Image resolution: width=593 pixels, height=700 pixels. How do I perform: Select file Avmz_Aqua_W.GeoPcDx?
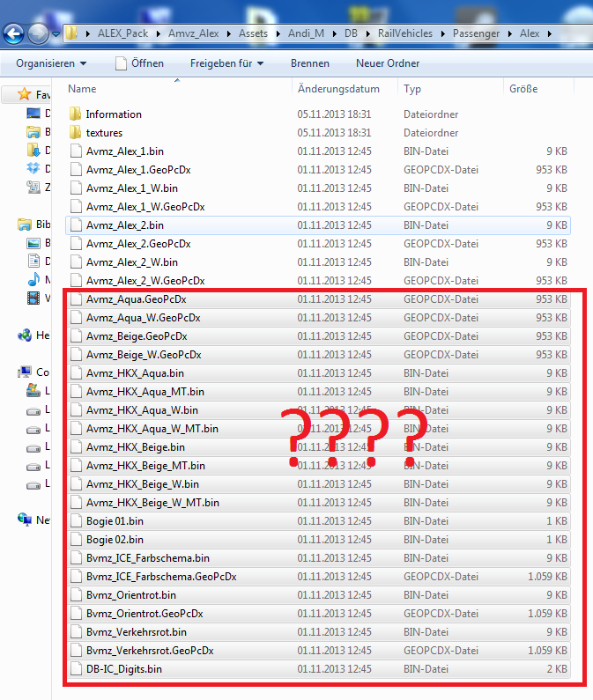coord(318,317)
